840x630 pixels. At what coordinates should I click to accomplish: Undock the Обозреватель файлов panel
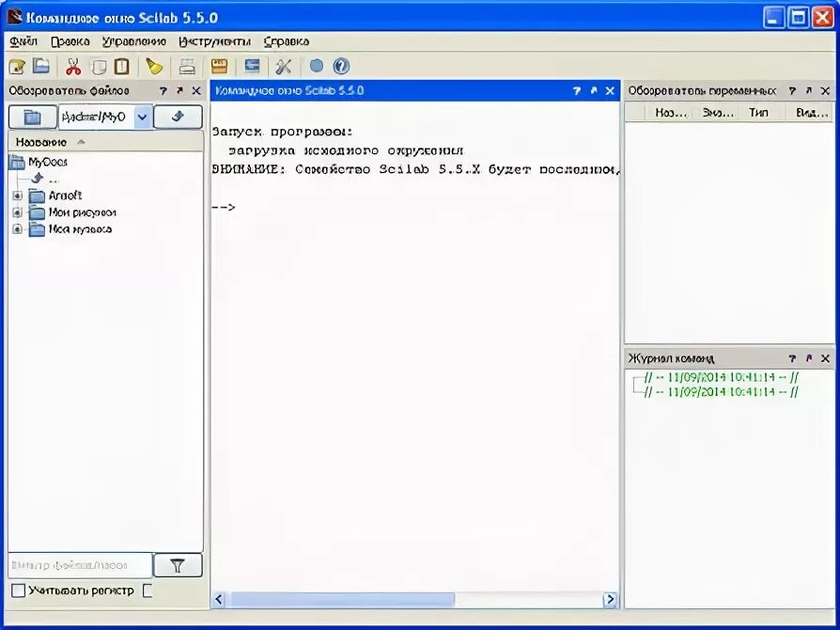point(179,91)
